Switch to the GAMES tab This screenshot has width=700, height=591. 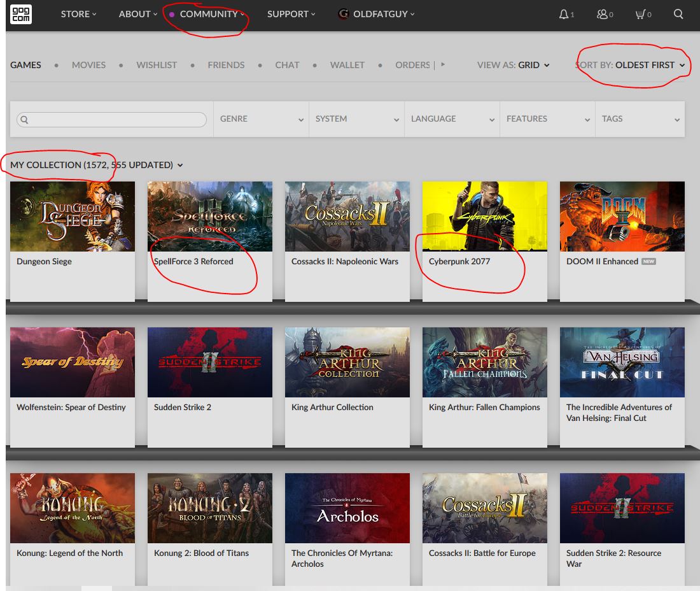pyautogui.click(x=25, y=65)
